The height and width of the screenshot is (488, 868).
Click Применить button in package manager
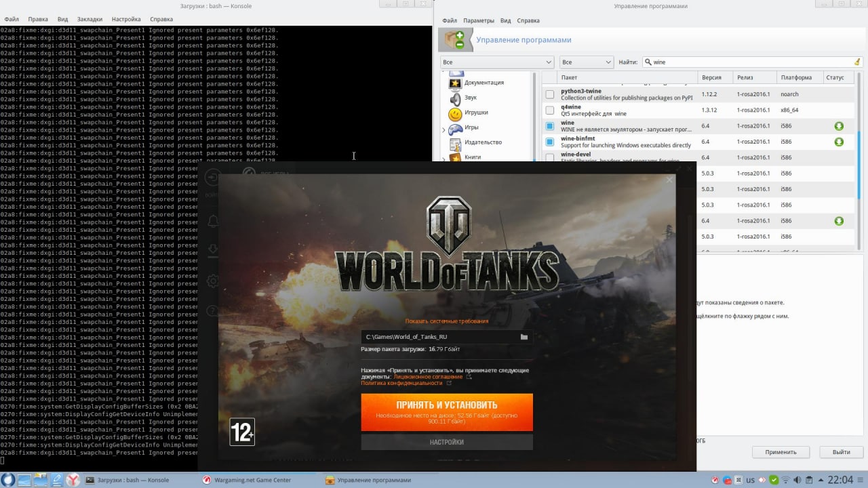781,452
